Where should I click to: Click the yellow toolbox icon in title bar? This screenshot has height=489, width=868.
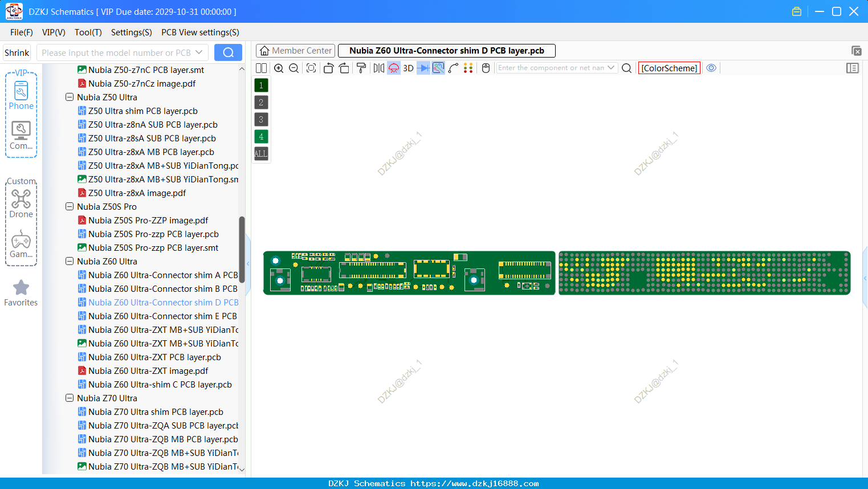(x=797, y=11)
